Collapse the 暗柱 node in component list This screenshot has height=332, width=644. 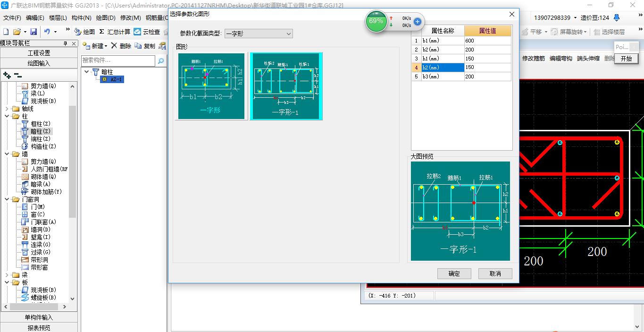coord(87,72)
